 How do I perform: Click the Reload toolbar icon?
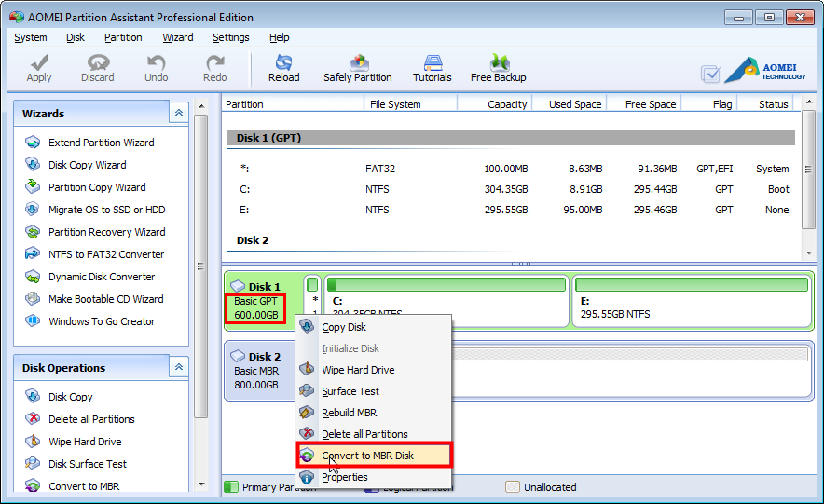tap(283, 62)
